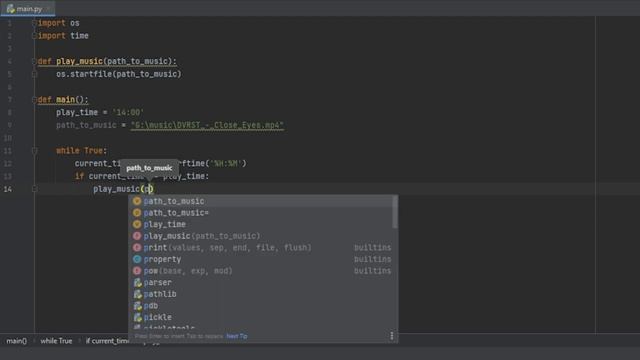Pick pow(base, exp, mod) suggestion
640x360 pixels.
pos(261,271)
